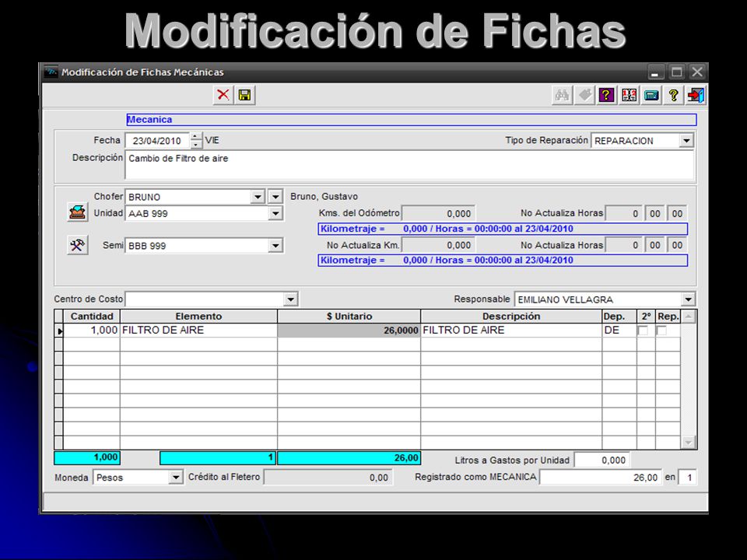Screen dimensions: 747x560
Task: Click the cyan total 26,00 box
Action: coord(349,457)
